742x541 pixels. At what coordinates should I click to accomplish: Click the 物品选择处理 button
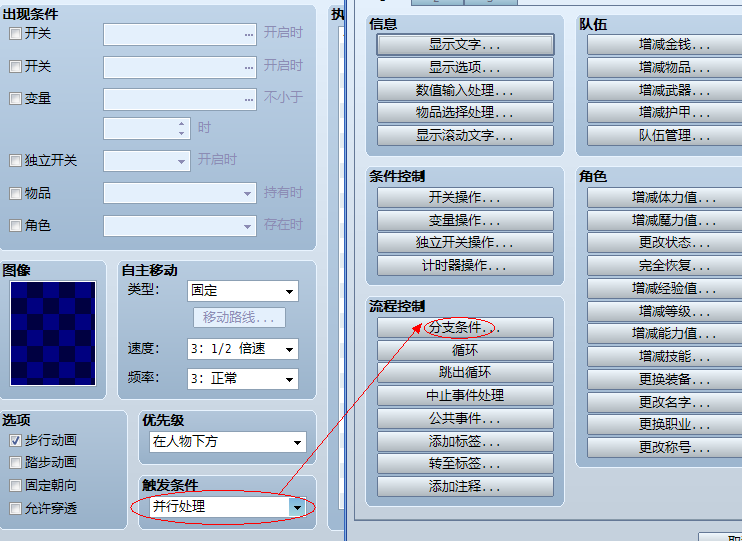coord(465,113)
